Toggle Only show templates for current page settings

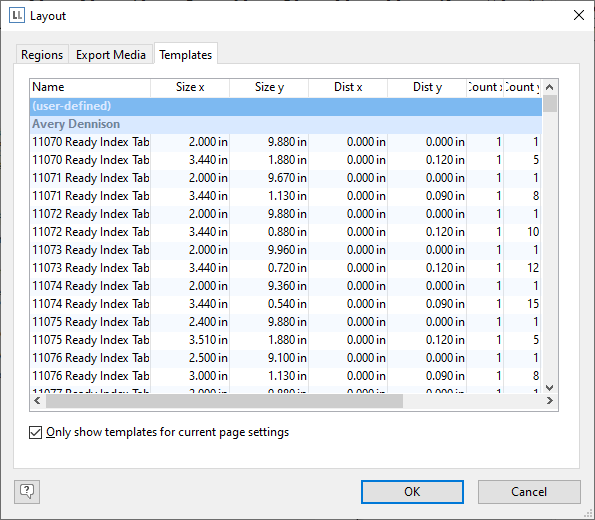(x=36, y=432)
